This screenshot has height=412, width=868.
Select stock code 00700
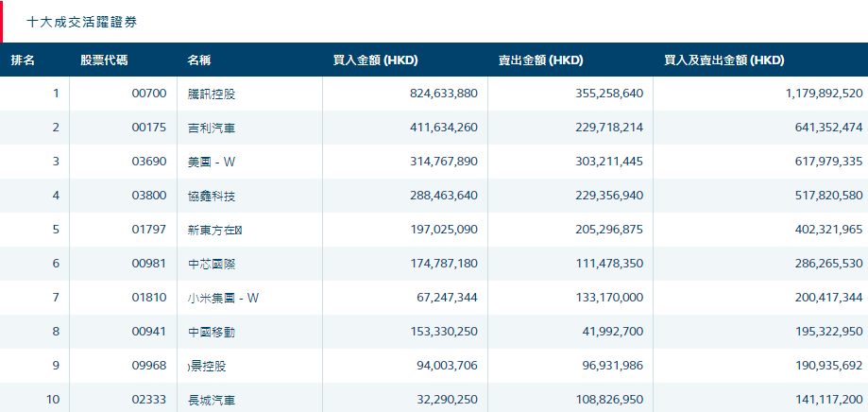(149, 94)
